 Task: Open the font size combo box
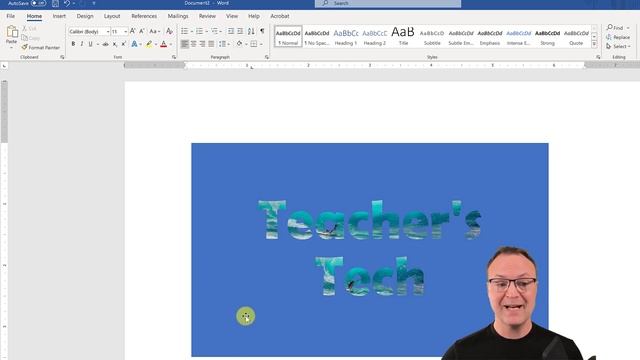point(119,31)
